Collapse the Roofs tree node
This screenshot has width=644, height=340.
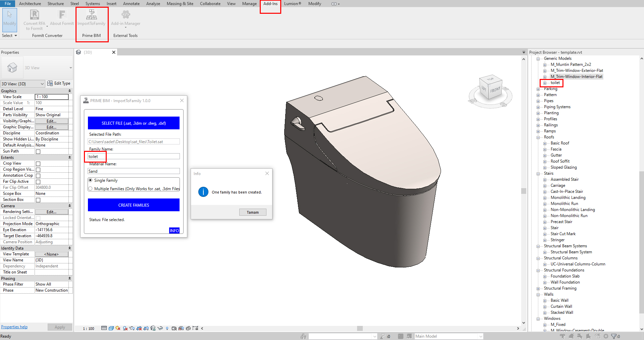[x=538, y=137]
